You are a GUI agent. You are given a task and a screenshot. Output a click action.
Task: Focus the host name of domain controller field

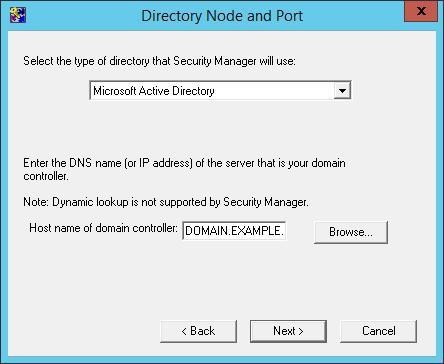click(234, 231)
